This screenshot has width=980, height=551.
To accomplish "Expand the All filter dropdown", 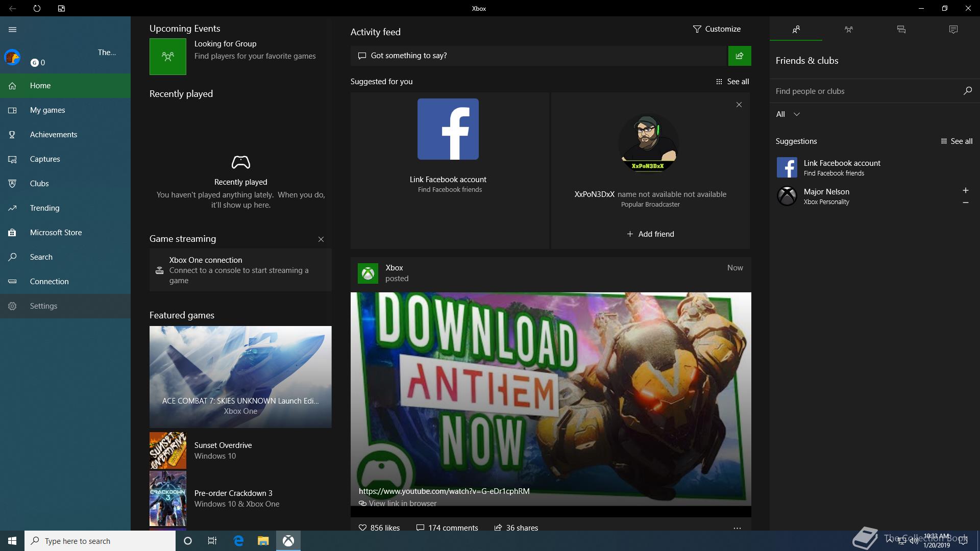I will pos(788,114).
